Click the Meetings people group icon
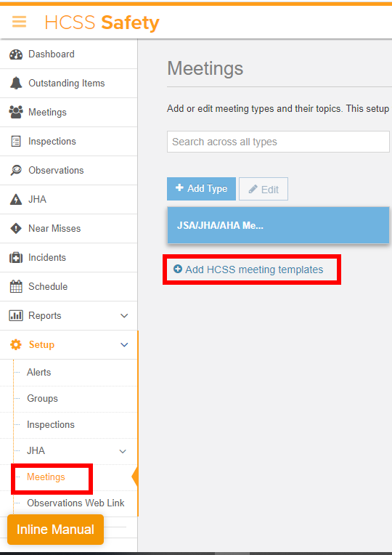392x555 pixels. pos(16,112)
